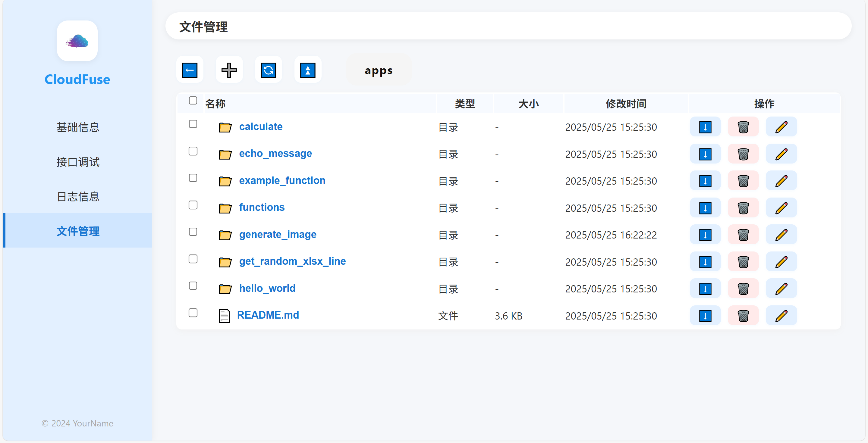Screen dimensions: 868x443
Task: Open the 基础信息 sidebar menu
Action: point(78,127)
